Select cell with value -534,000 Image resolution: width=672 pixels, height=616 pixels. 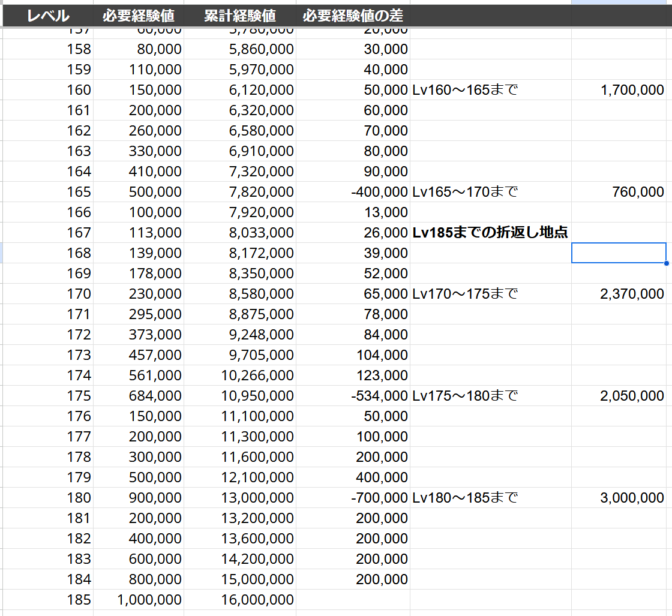353,396
